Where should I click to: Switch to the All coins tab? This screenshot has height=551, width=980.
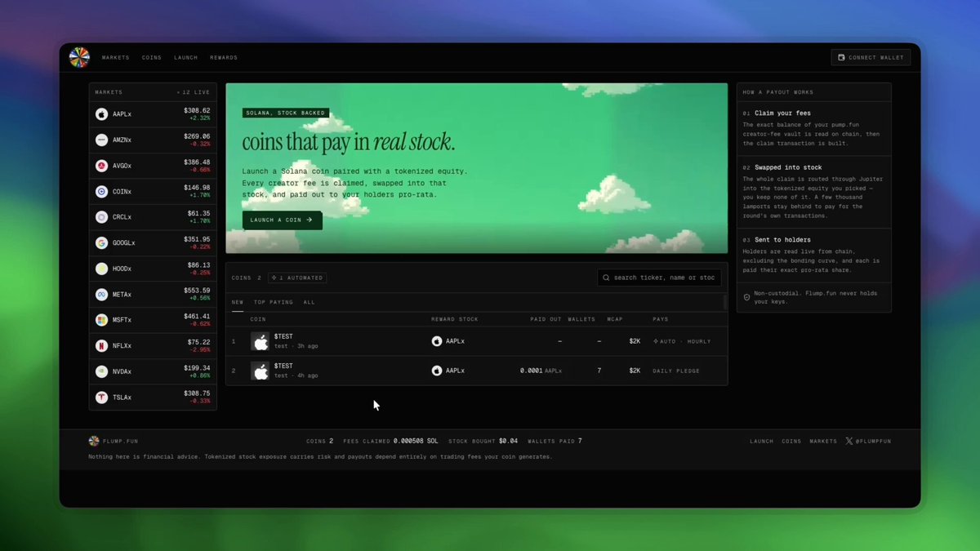(x=309, y=302)
